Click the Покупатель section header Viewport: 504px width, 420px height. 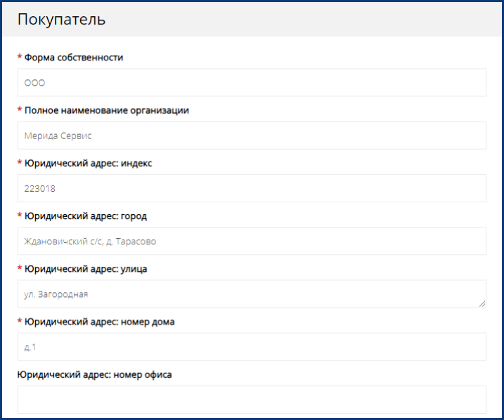[61, 20]
